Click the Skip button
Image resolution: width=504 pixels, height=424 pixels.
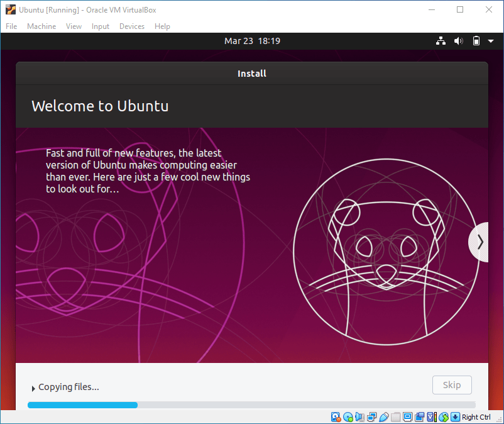point(452,385)
